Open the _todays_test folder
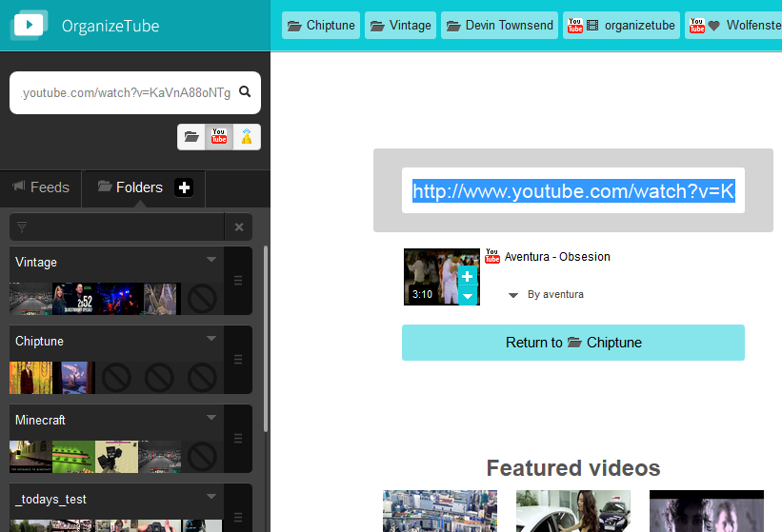This screenshot has height=532, width=782. coord(50,499)
